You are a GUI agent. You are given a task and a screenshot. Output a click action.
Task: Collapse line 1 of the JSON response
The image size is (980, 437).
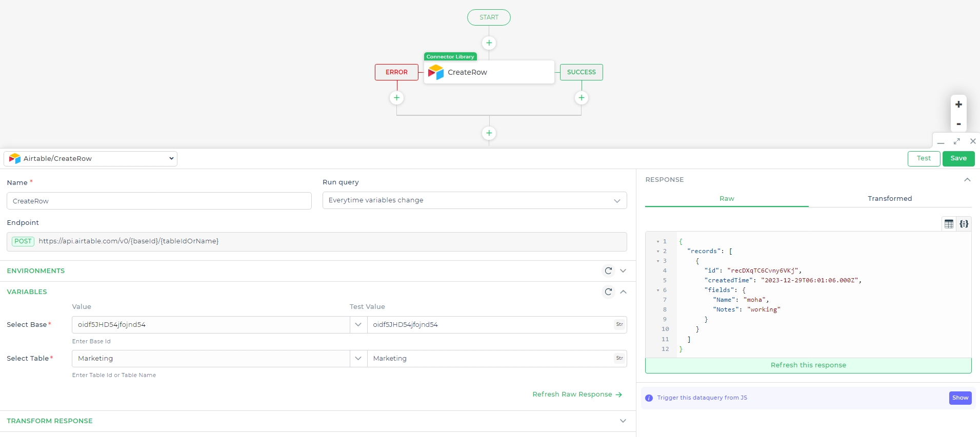658,242
